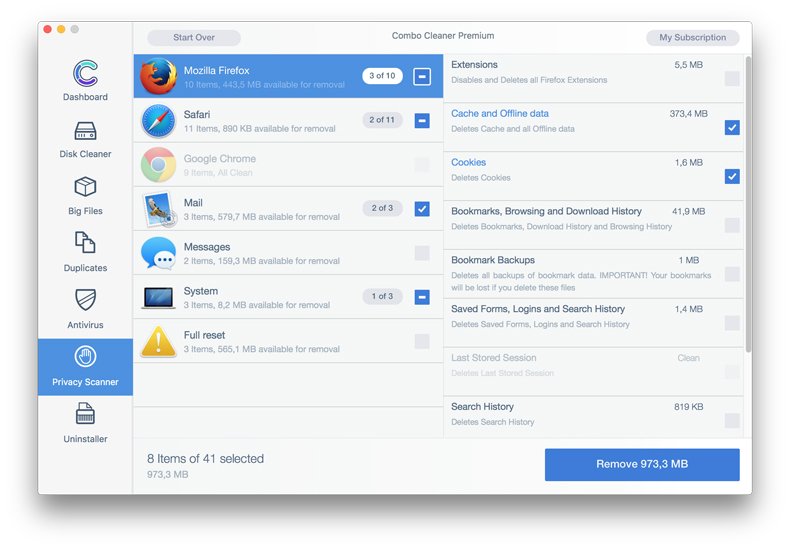Select the Uninstaller icon in sidebar
Viewport: 790px width, 549px height.
85,414
